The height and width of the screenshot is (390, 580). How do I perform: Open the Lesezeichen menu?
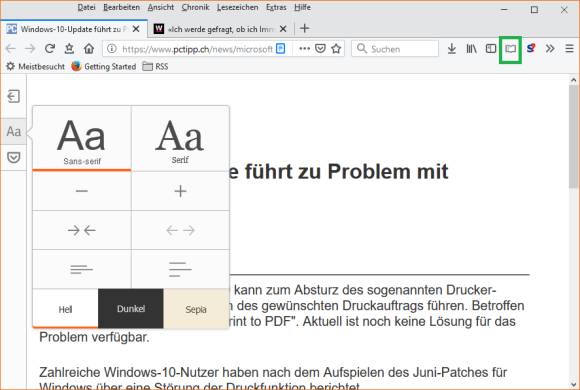click(x=237, y=7)
